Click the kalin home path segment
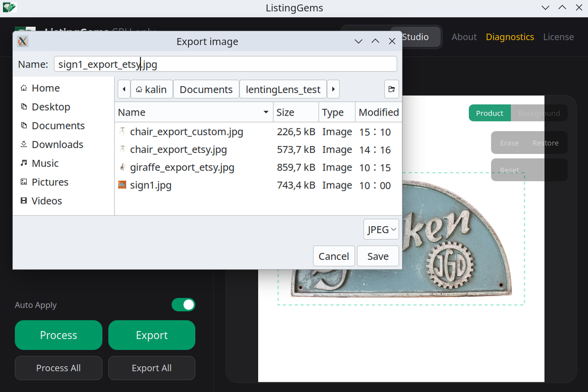 151,89
